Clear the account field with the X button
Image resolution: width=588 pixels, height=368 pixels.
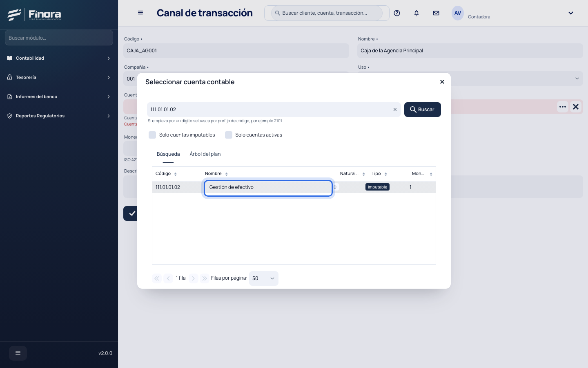coord(576,107)
